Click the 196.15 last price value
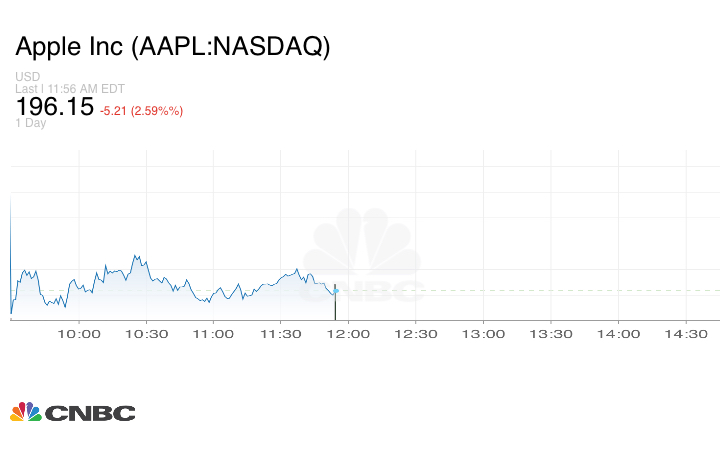Image resolution: width=720 pixels, height=450 pixels. click(54, 106)
